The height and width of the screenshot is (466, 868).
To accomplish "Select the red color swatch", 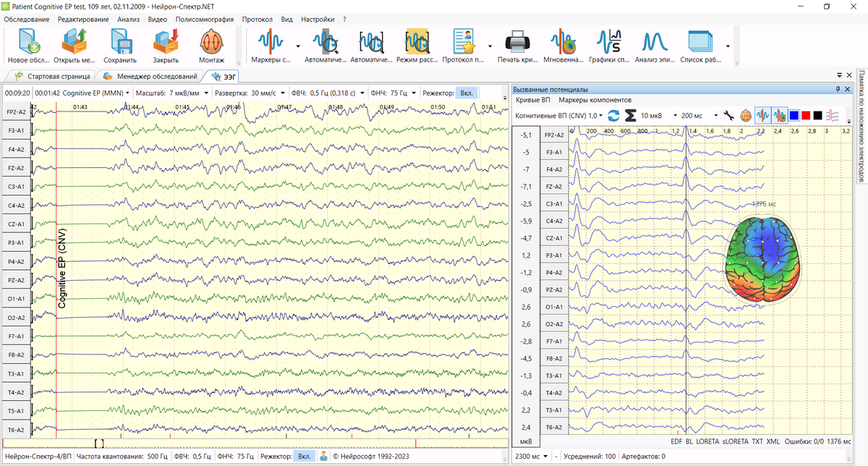I will click(806, 115).
